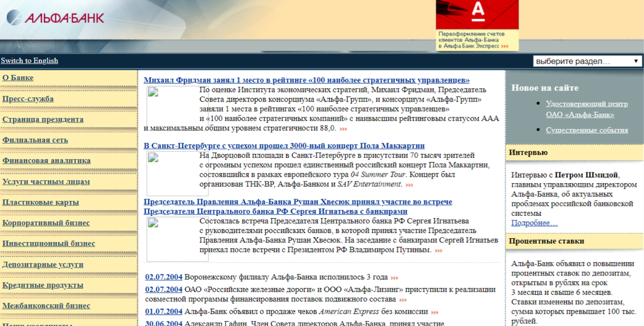This screenshot has width=644, height=326.
Task: Click the 'Процентные ставки' section heading
Action: (546, 241)
